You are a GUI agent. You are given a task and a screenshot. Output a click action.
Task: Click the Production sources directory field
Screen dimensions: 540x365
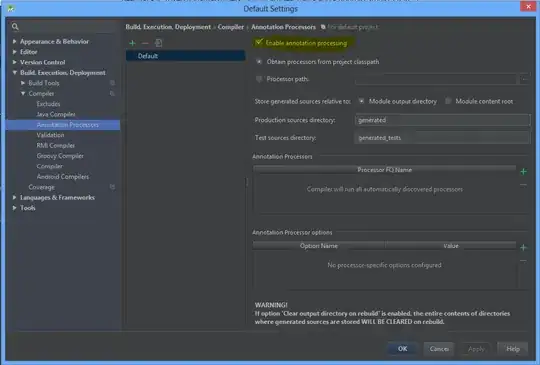coord(442,120)
